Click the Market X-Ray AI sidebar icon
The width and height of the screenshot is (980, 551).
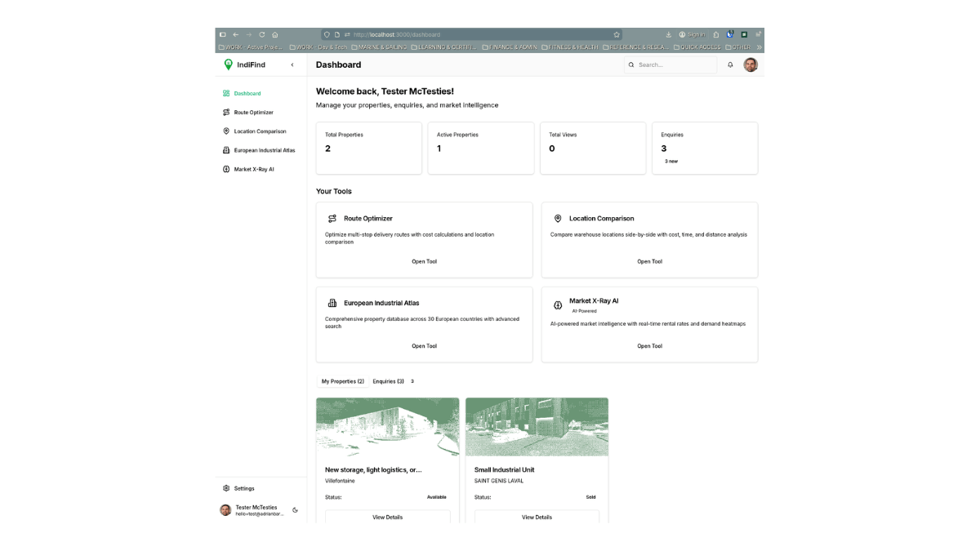[x=226, y=169]
